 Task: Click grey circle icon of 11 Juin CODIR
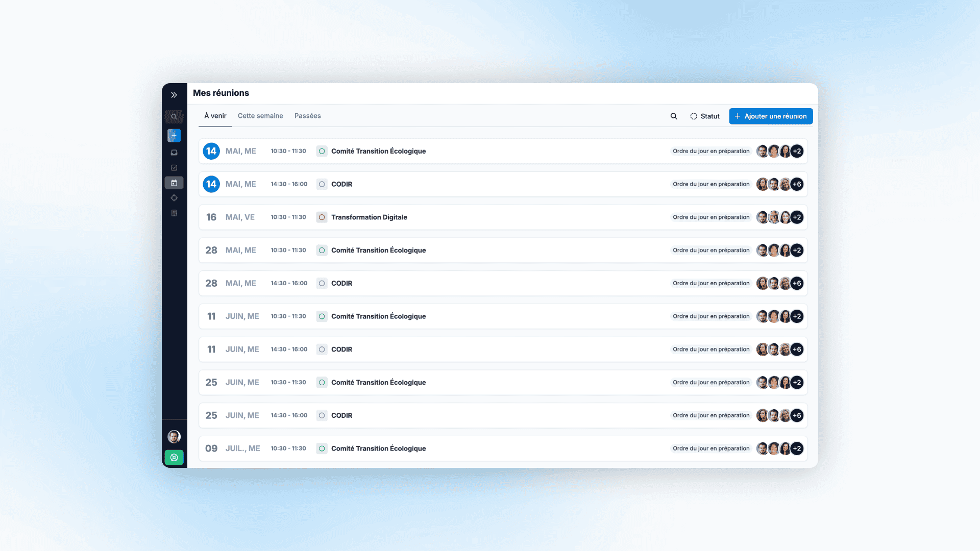[322, 349]
